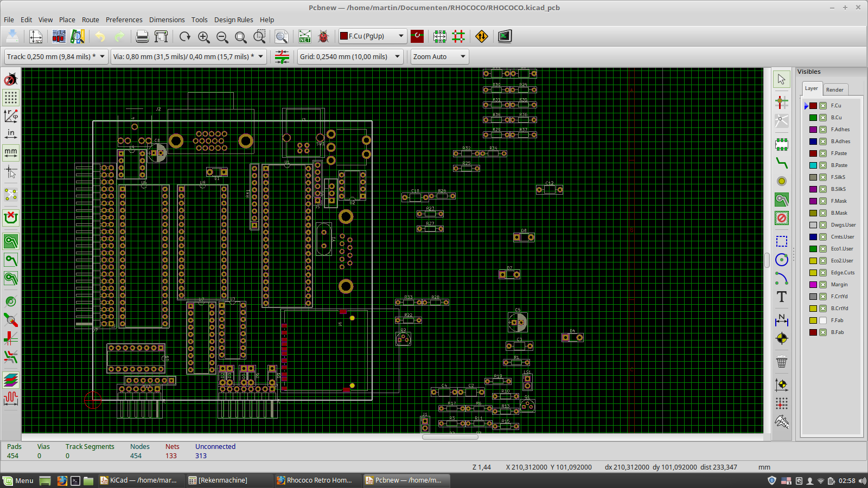Select the Add dimension tool
The height and width of the screenshot is (488, 868).
coord(781,320)
